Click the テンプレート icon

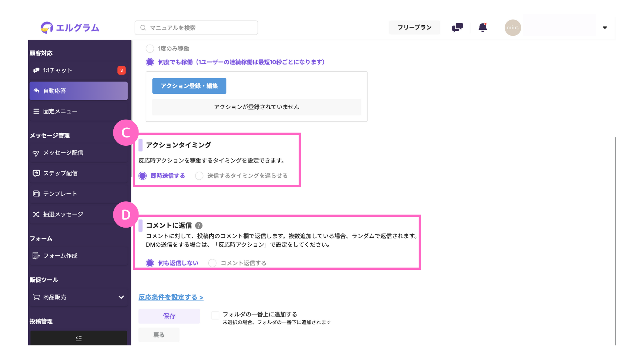click(36, 194)
